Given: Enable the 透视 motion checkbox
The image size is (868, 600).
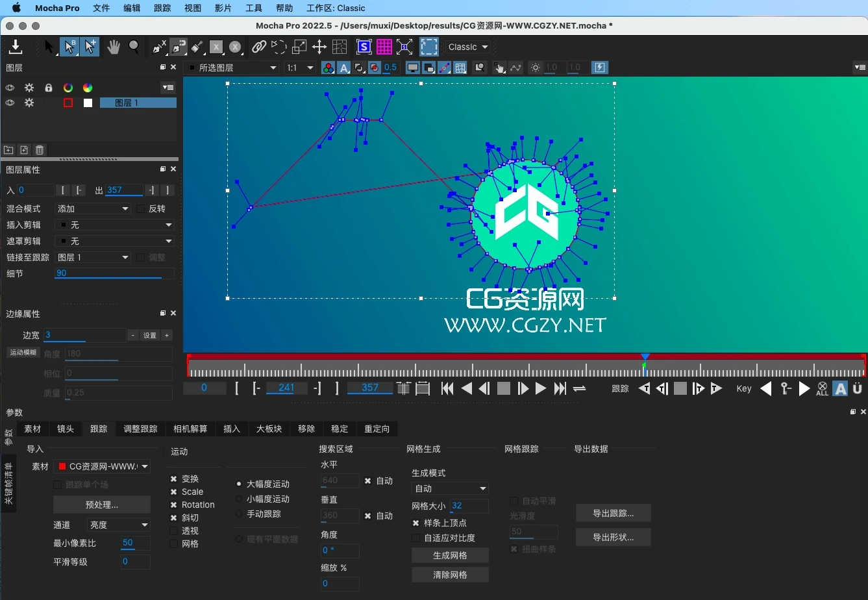Looking at the screenshot, I should click(174, 531).
